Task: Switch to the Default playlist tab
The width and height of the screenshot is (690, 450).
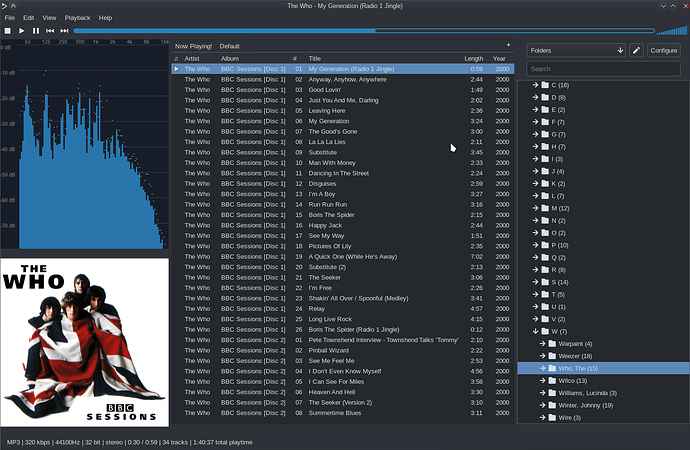Action: click(x=230, y=46)
